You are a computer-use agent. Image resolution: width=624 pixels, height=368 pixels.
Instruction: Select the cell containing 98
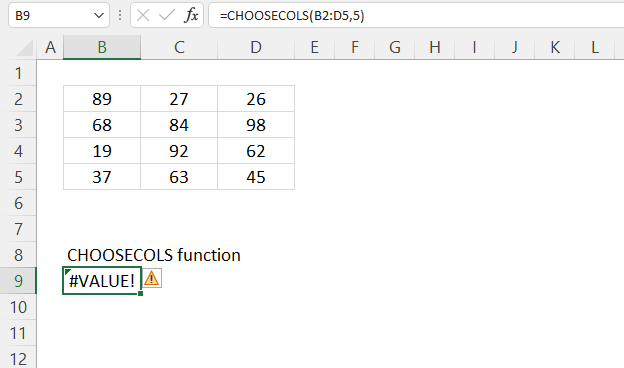coord(256,125)
